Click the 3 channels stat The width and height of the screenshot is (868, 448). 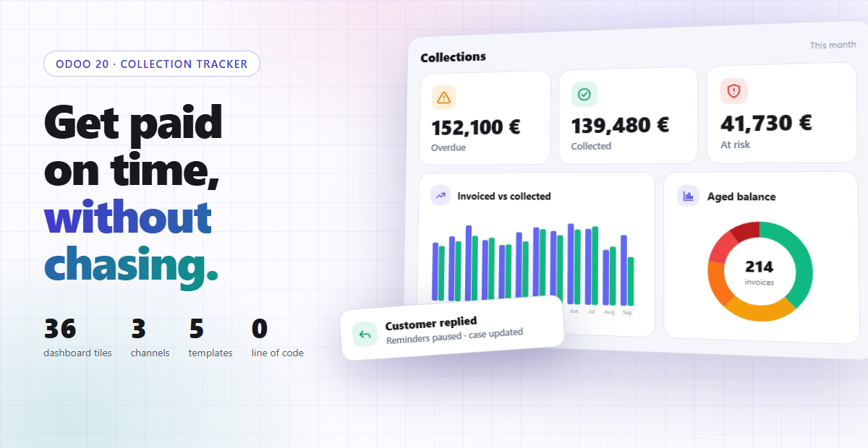pos(150,338)
